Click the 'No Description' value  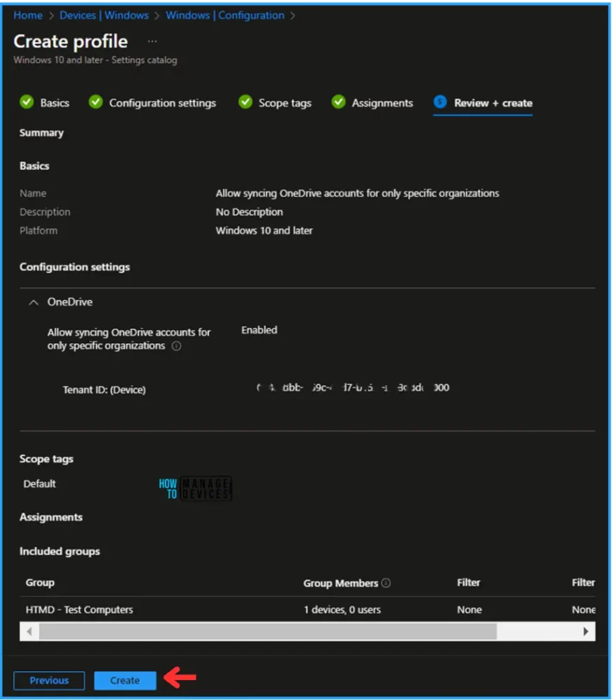pyautogui.click(x=249, y=212)
